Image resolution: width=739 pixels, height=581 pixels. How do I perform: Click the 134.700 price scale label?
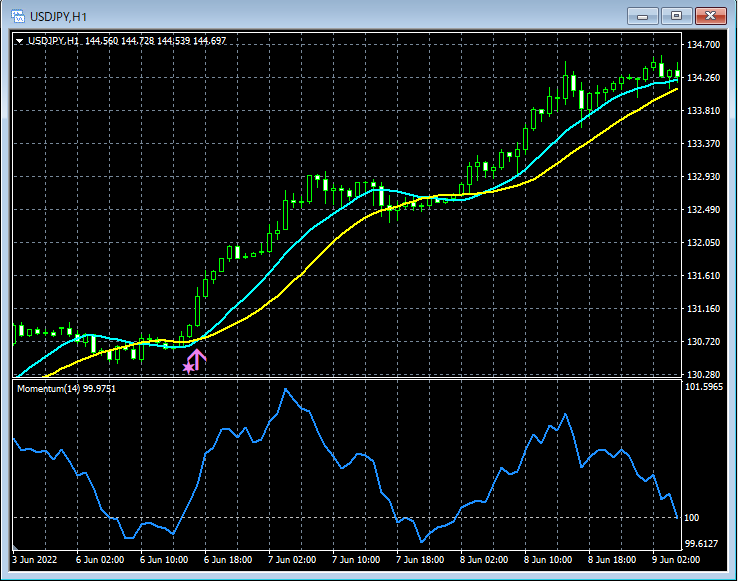coord(704,45)
